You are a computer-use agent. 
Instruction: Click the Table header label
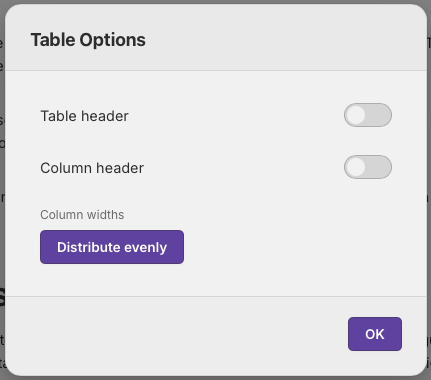[x=84, y=116]
